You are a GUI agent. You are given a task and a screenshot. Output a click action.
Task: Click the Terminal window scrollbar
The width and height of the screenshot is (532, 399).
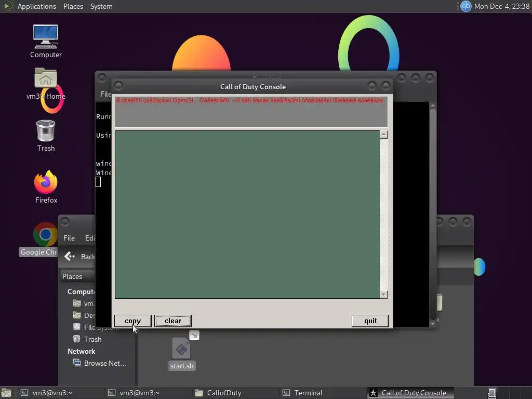tap(433, 214)
